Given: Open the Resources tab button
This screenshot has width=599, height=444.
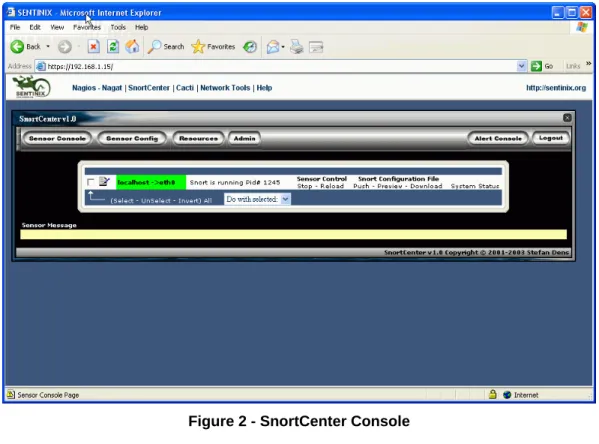Looking at the screenshot, I should tap(198, 138).
